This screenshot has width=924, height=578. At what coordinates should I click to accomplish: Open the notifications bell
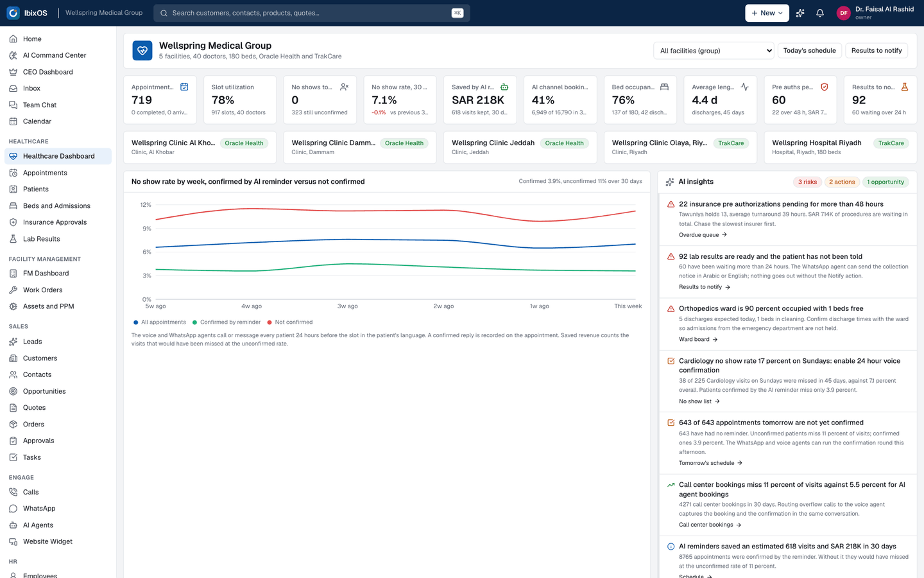(x=820, y=13)
